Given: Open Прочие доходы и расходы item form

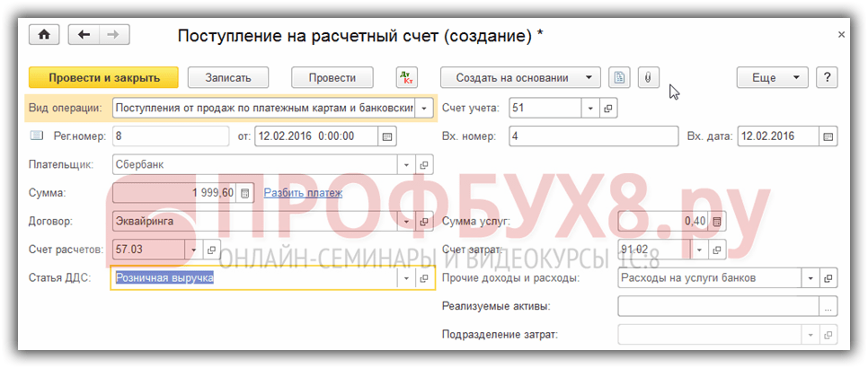Looking at the screenshot, I should point(828,278).
